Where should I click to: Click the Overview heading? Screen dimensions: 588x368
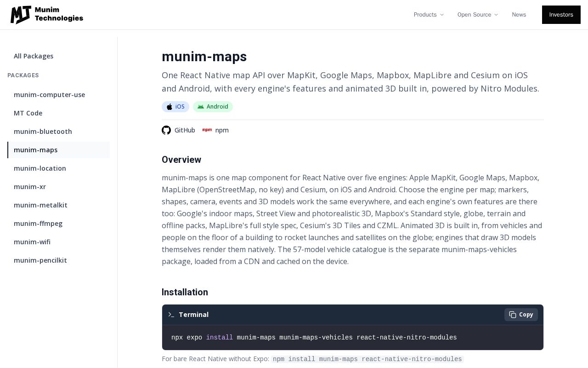pos(181,160)
